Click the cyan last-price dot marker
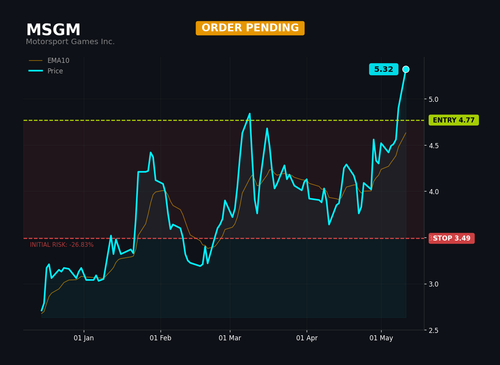 click(406, 69)
